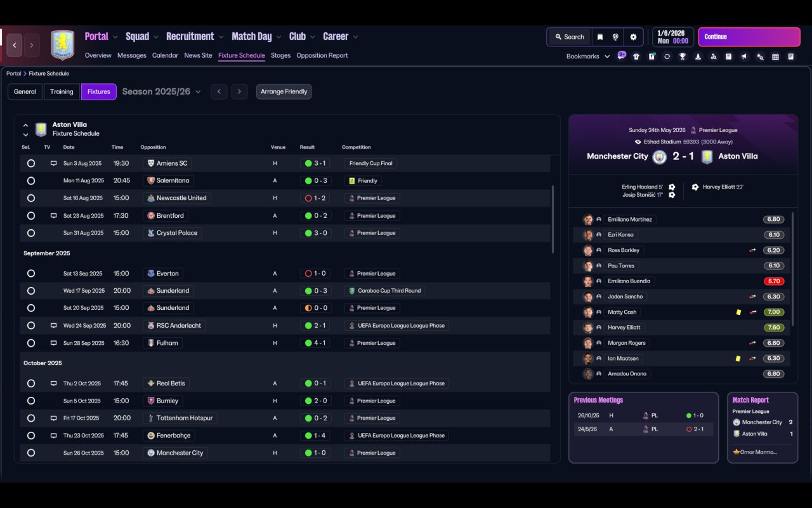Open the trophy competitions bookmark icon
This screenshot has width=812, height=508.
coord(683,57)
